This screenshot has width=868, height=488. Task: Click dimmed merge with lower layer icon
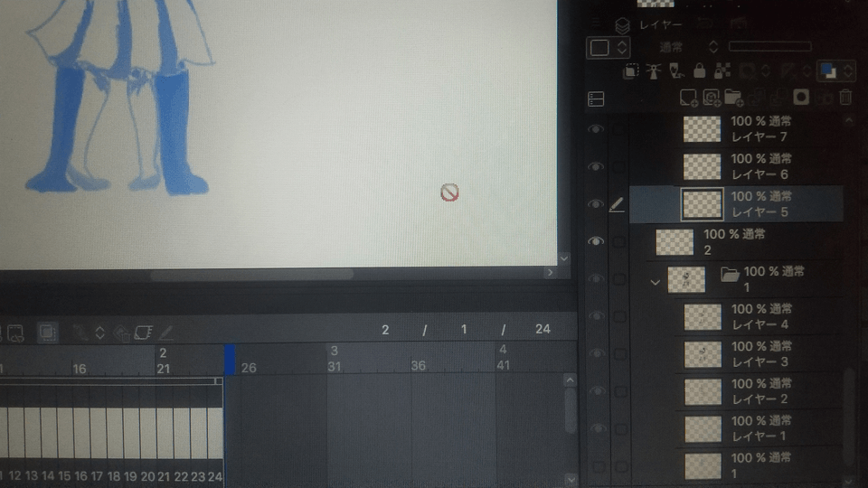point(778,98)
